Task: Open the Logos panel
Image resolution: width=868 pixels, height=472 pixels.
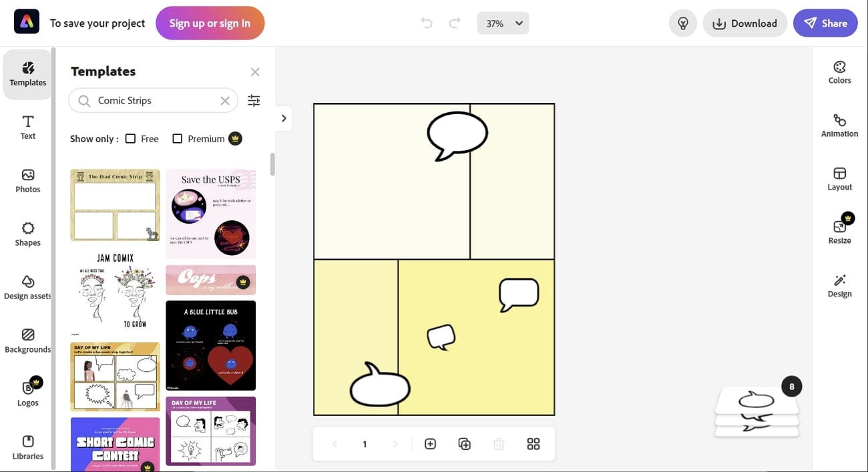Action: [x=27, y=394]
